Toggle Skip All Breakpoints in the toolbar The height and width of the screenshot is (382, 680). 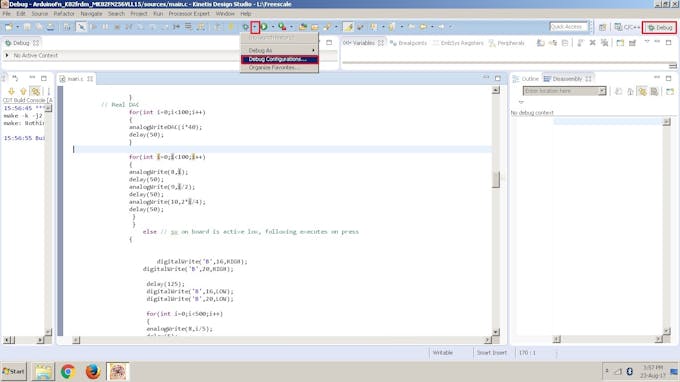tap(81, 27)
